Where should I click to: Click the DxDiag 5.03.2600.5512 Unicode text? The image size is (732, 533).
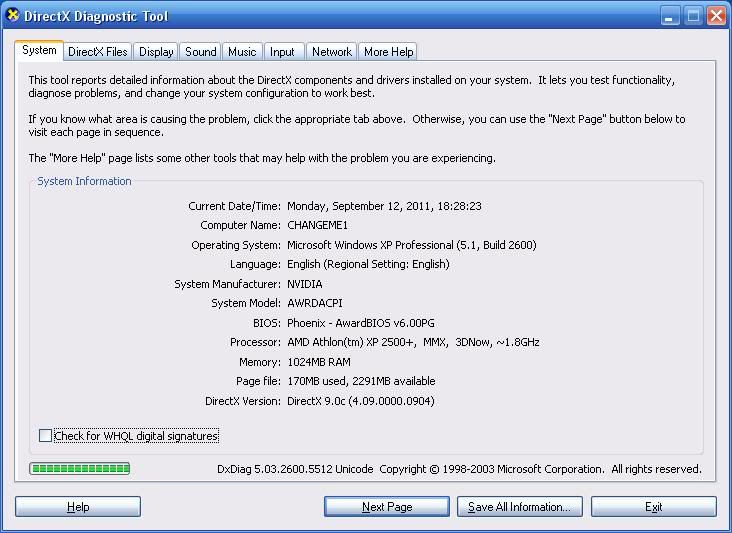pos(295,469)
